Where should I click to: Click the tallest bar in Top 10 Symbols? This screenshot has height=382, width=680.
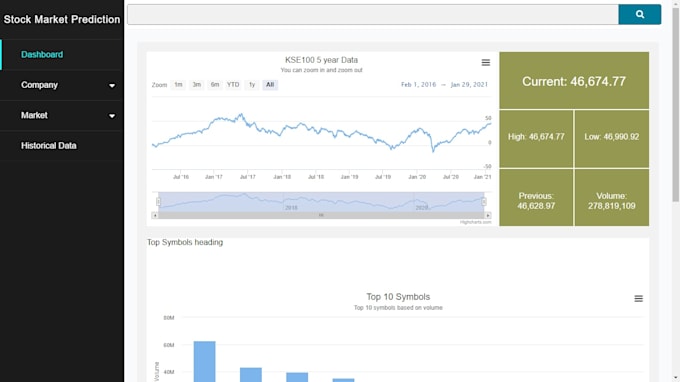click(x=204, y=362)
